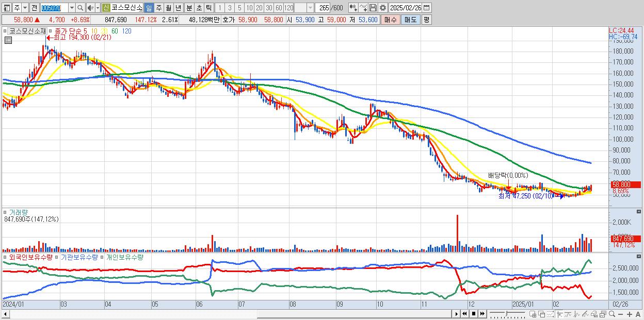Click 기관보유수량 legend label

pyautogui.click(x=79, y=257)
